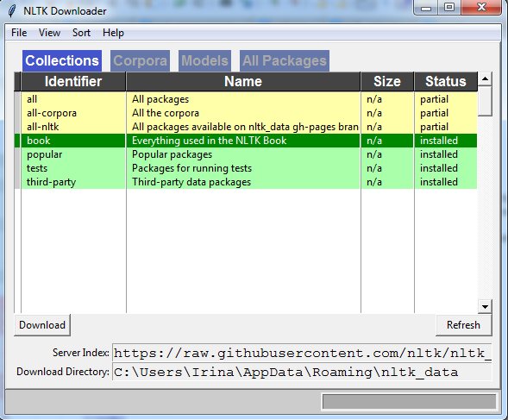The image size is (508, 420).
Task: Click 'Third-party data packages' name cell
Action: coord(243,182)
